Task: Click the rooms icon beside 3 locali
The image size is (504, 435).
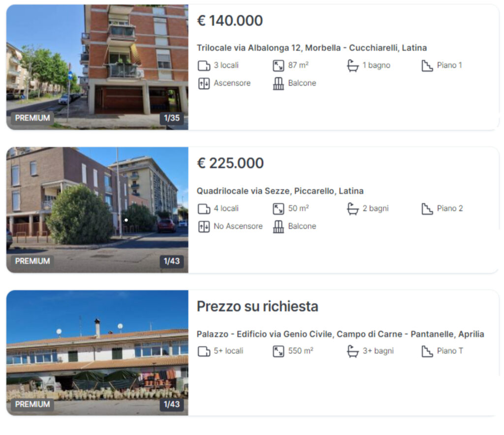Action: 204,65
